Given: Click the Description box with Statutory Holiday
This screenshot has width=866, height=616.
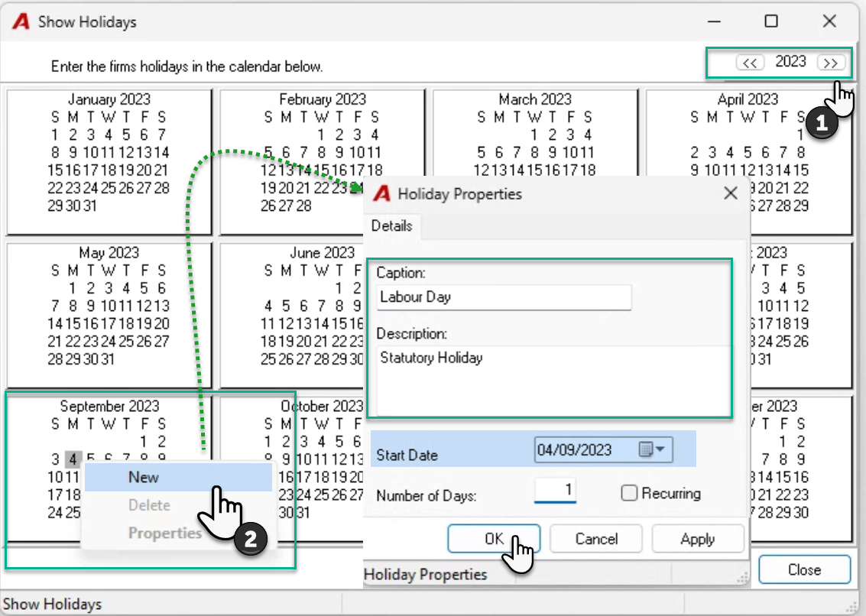Looking at the screenshot, I should pyautogui.click(x=553, y=380).
